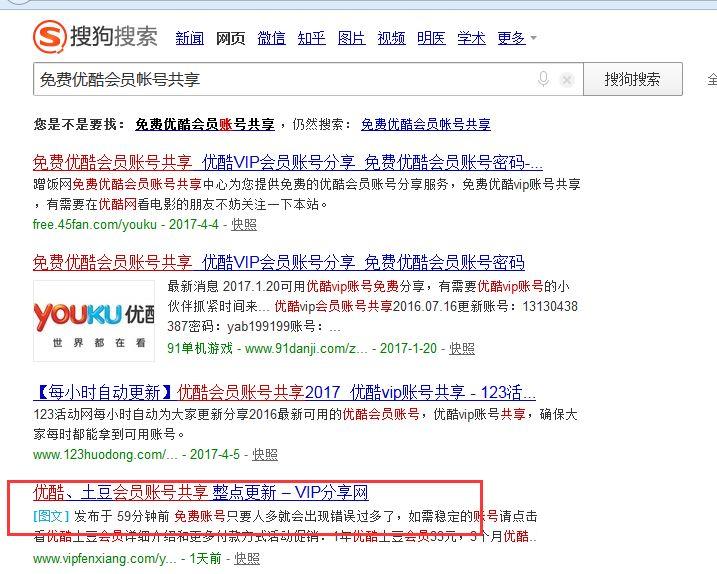This screenshot has height=574, width=717.
Task: Open 快照 for vipfenxiang.com result
Action: click(x=247, y=558)
